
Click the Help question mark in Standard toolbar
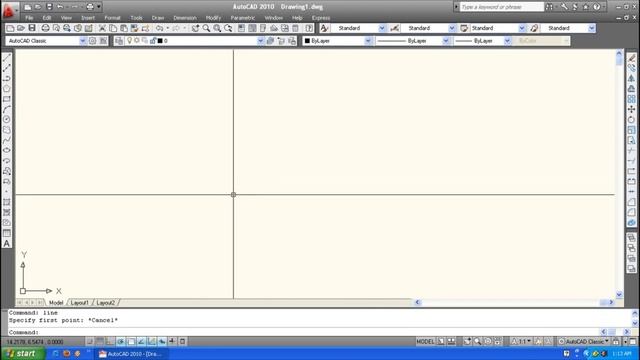click(x=309, y=28)
